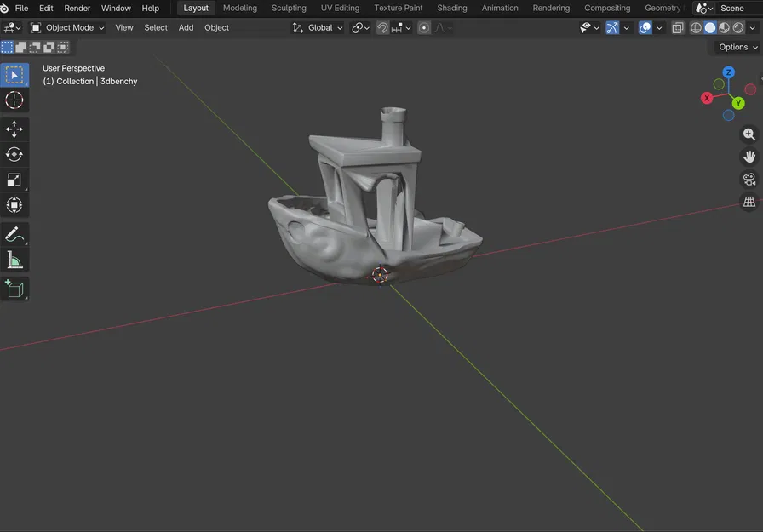Select the Transform tool
This screenshot has height=532, width=763.
[x=14, y=204]
